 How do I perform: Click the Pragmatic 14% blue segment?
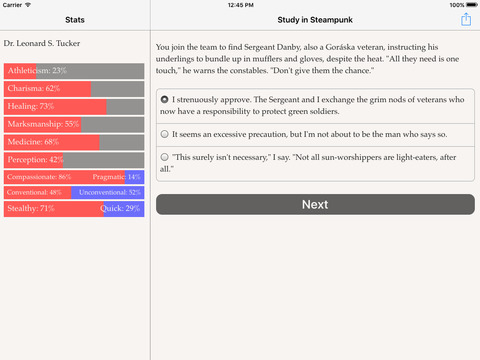pyautogui.click(x=135, y=177)
